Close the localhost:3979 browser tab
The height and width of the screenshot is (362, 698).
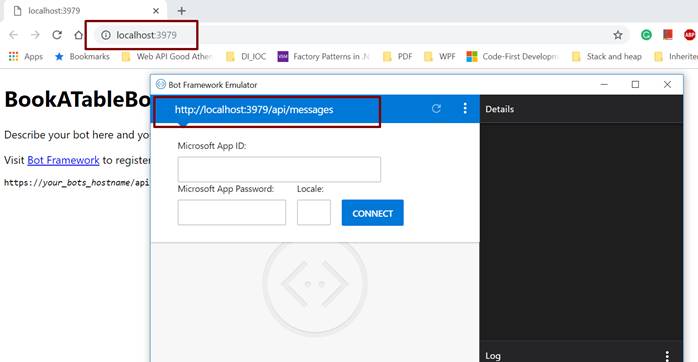156,11
